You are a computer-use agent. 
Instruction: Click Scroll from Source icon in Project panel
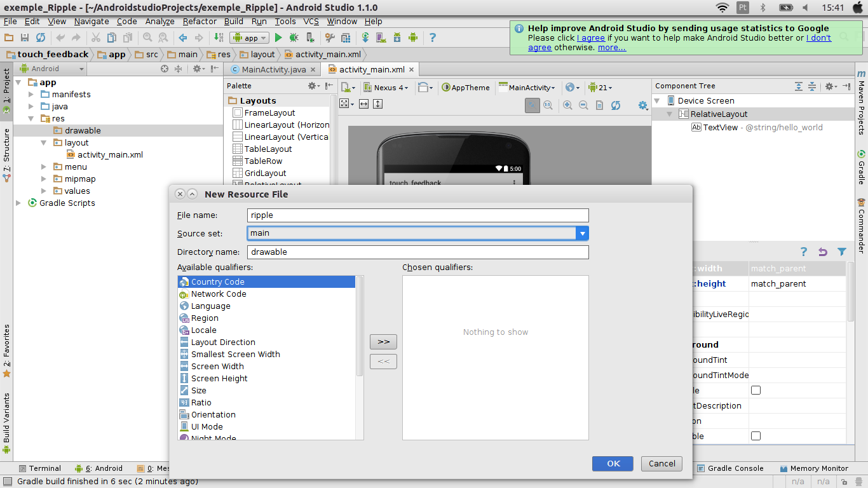coord(165,69)
